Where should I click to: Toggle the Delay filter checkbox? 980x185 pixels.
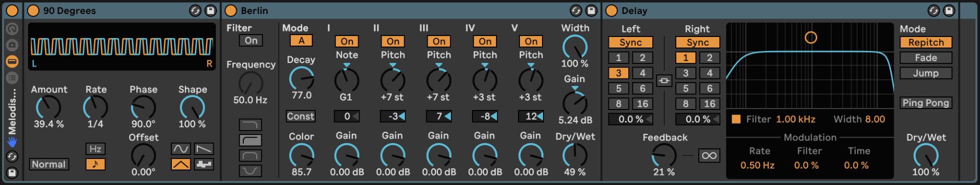pyautogui.click(x=736, y=119)
